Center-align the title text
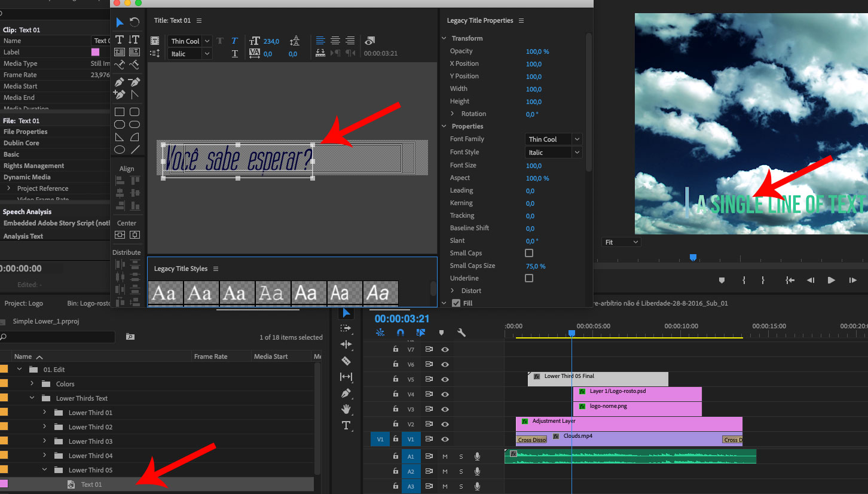 (x=335, y=41)
